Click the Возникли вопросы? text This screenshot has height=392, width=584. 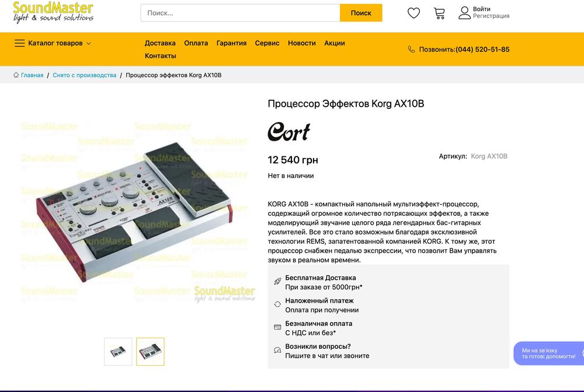318,346
